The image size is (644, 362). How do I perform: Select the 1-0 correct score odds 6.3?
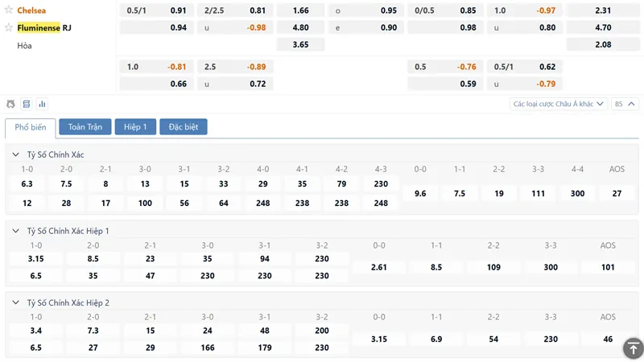coord(27,184)
